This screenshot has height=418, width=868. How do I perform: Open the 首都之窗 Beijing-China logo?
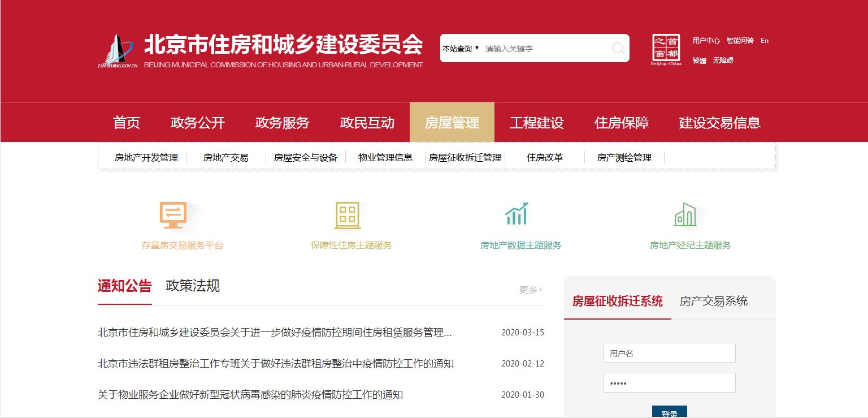coord(666,50)
